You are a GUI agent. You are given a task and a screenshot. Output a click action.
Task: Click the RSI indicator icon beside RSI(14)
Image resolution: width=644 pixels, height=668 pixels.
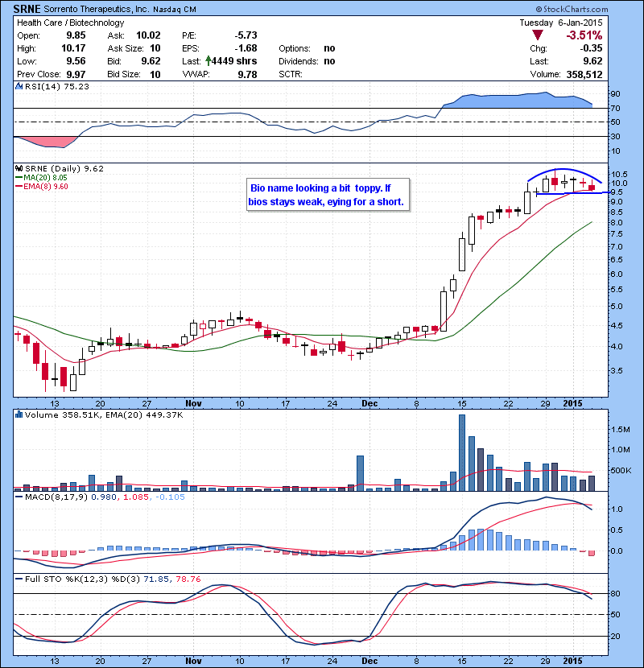(x=19, y=86)
